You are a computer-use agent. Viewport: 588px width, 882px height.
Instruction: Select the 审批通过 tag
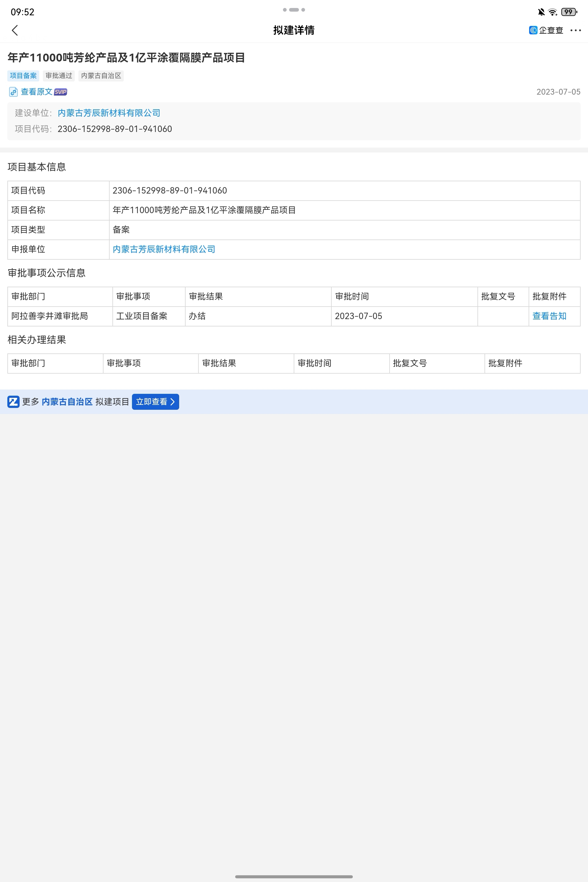click(59, 76)
